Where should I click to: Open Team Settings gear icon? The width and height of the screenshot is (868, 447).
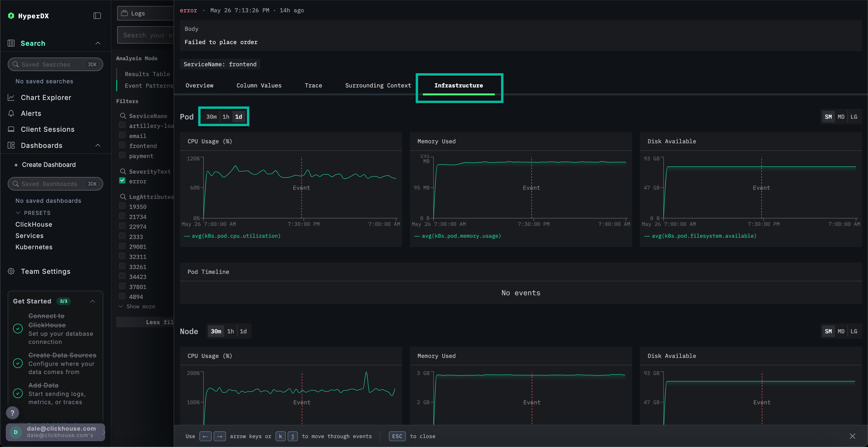coord(11,271)
